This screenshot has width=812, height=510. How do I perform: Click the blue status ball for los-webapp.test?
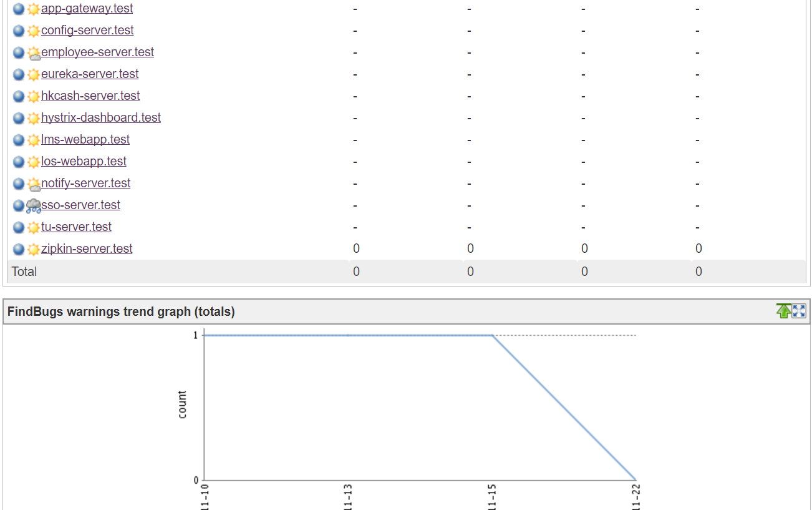[19, 162]
